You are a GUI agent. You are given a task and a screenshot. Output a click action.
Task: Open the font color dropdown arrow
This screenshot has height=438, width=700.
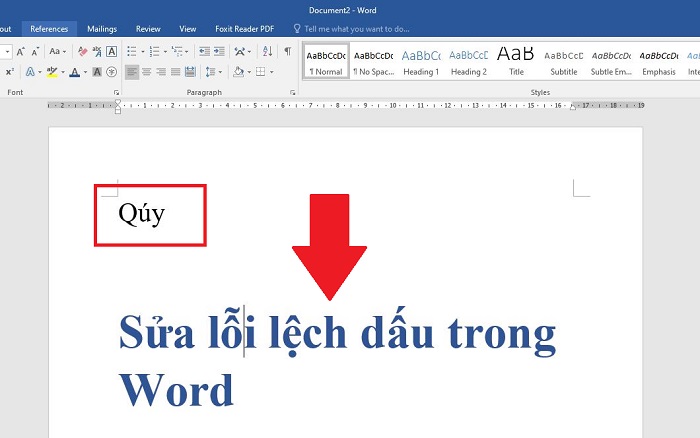[85, 72]
